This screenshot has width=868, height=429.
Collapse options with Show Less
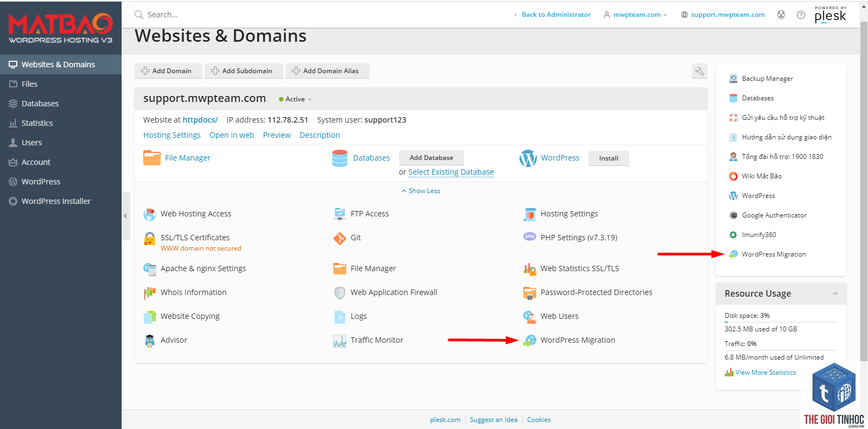click(x=421, y=191)
